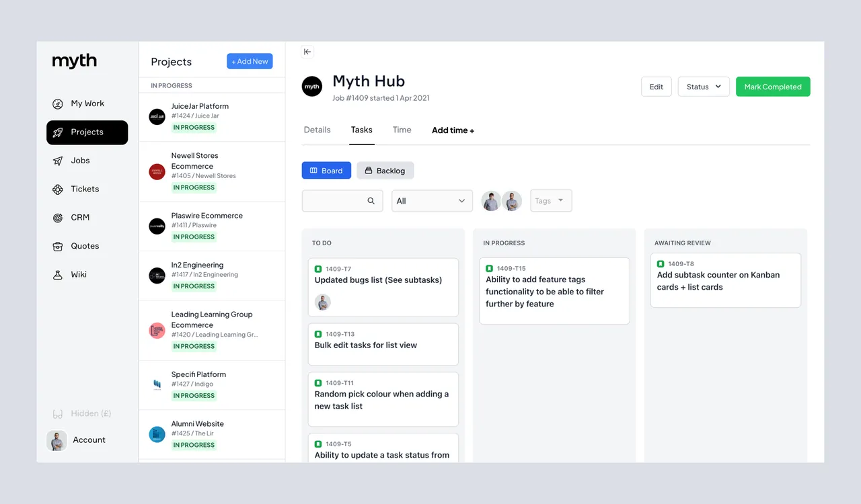Image resolution: width=861 pixels, height=504 pixels.
Task: Click the Jobs paper plane icon
Action: 58,161
